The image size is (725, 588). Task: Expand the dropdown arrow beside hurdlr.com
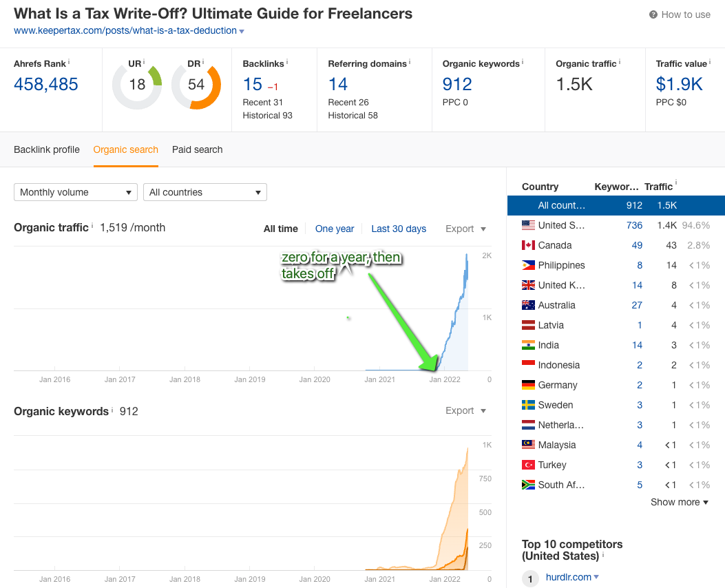point(596,577)
